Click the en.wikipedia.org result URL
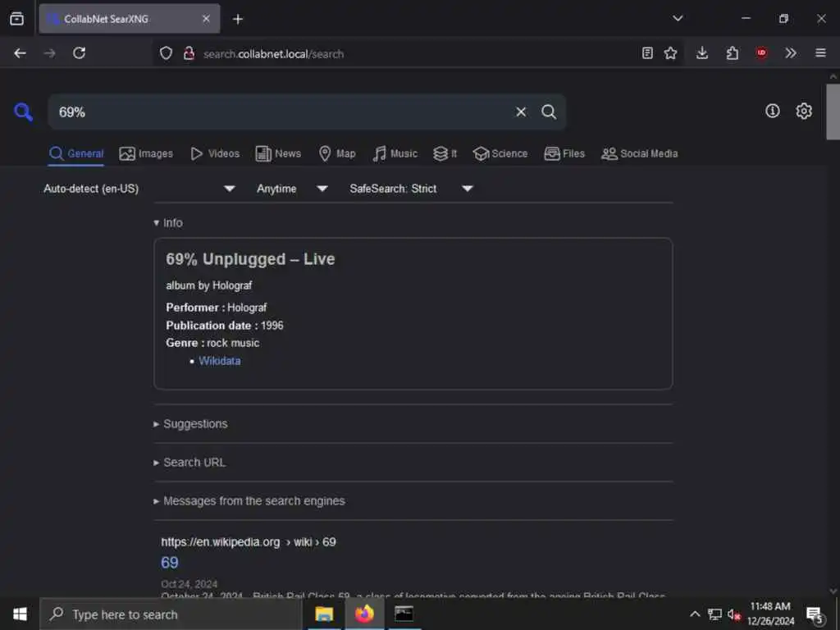This screenshot has width=840, height=630. tap(249, 542)
